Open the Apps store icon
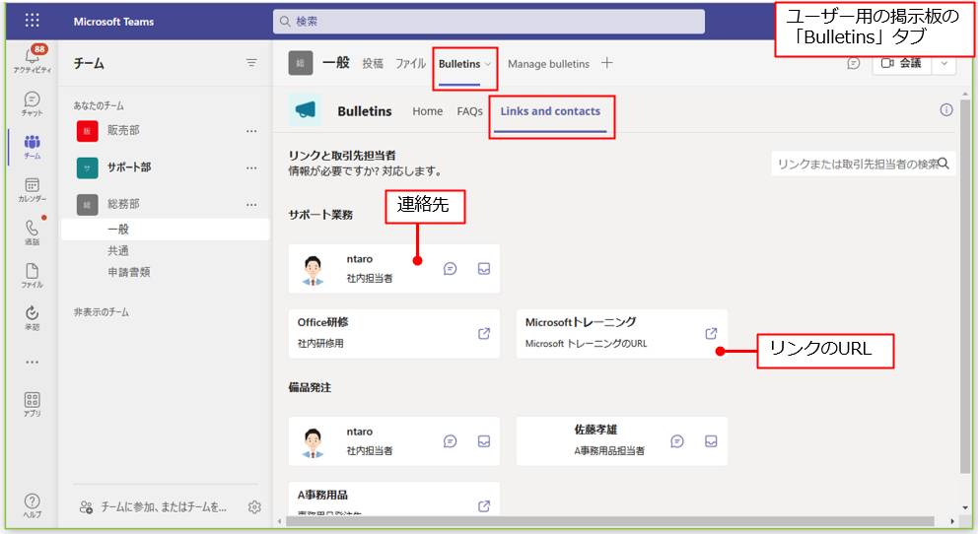This screenshot has height=534, width=980. (32, 404)
